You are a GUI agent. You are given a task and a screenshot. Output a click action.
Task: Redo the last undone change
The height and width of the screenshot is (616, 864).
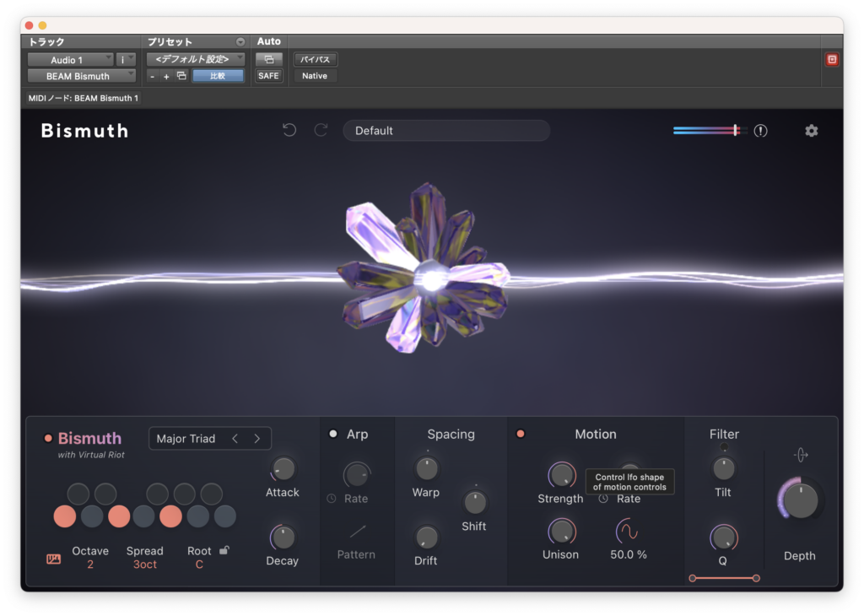coord(321,130)
